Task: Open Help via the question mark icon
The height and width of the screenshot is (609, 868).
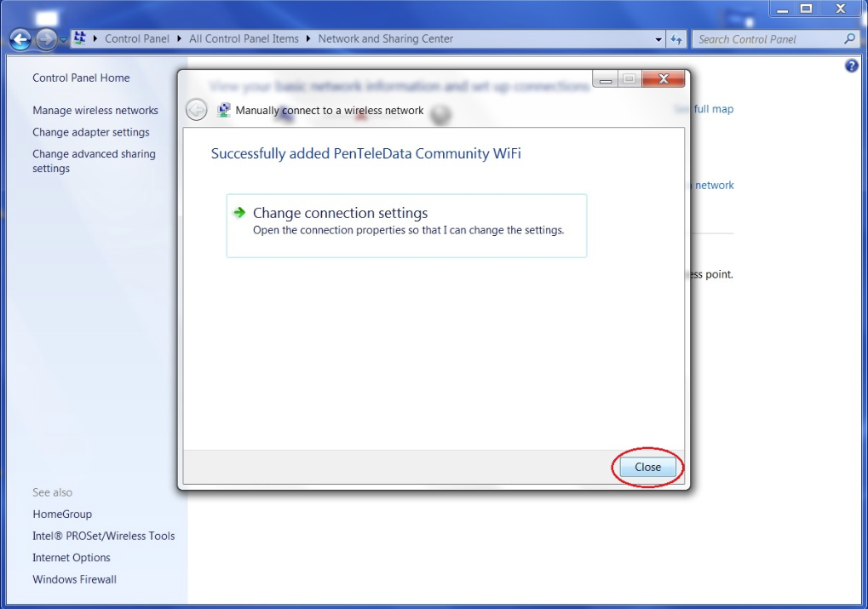Action: (x=852, y=66)
